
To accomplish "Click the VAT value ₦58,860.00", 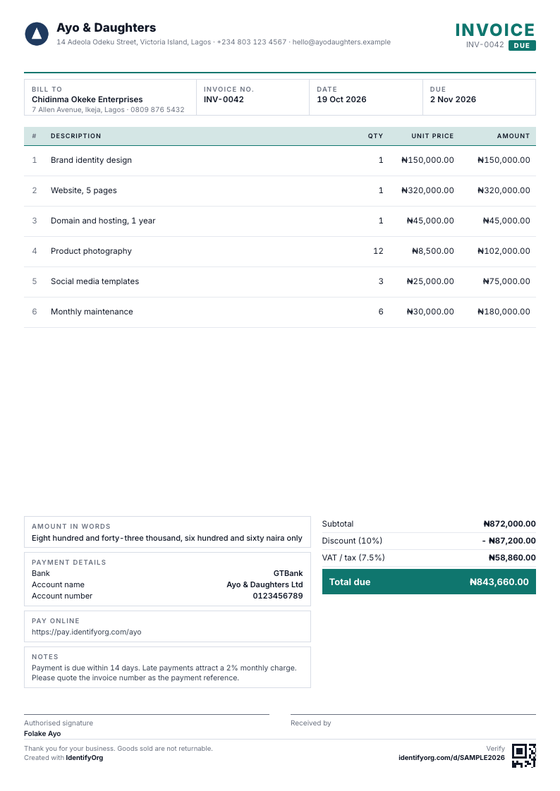I will [512, 557].
